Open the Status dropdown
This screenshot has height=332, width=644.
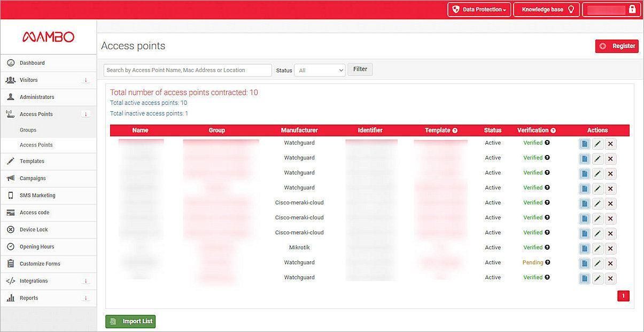320,70
